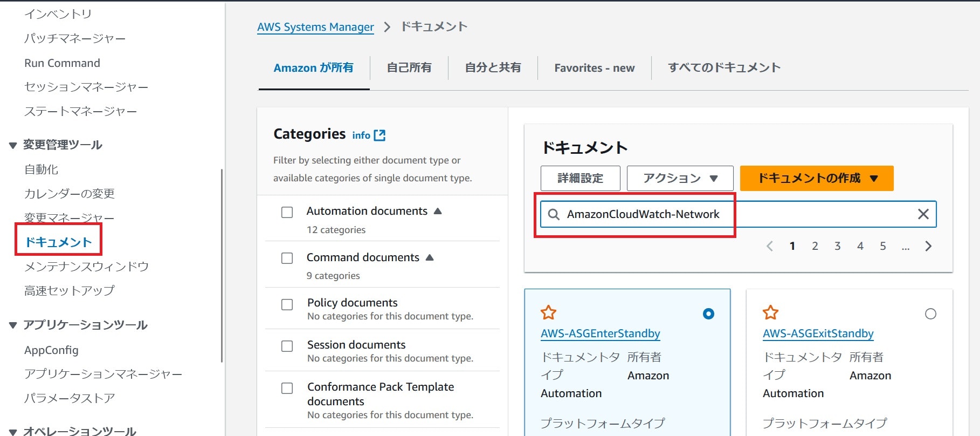The height and width of the screenshot is (436, 980).
Task: Open the AWS-ASGEnterStandby document link
Action: [600, 333]
